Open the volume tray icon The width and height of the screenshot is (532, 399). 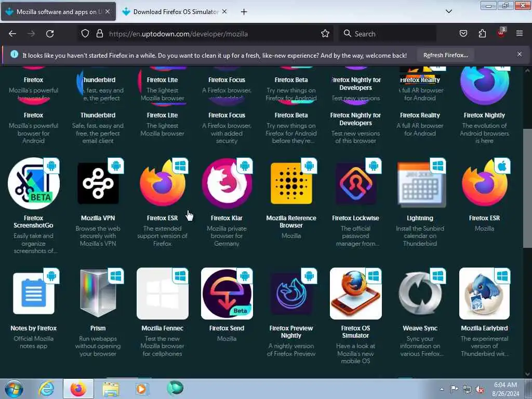[480, 389]
